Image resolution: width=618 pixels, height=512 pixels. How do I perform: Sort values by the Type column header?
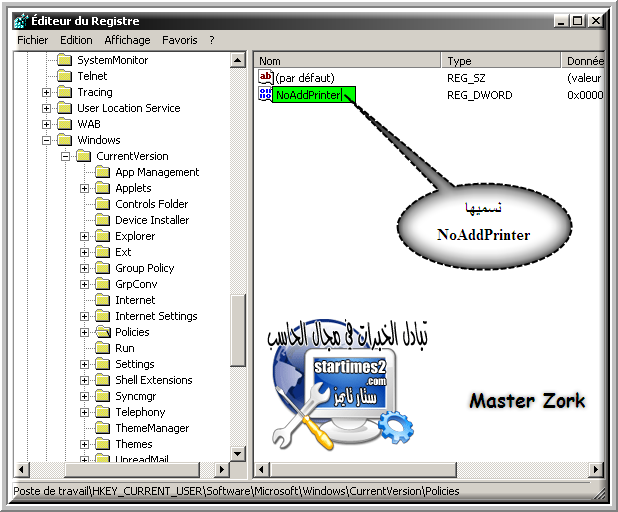(x=501, y=61)
